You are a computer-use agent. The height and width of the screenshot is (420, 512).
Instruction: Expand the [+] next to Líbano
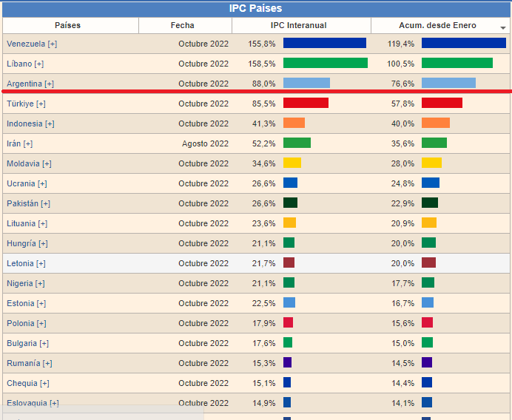pos(38,64)
